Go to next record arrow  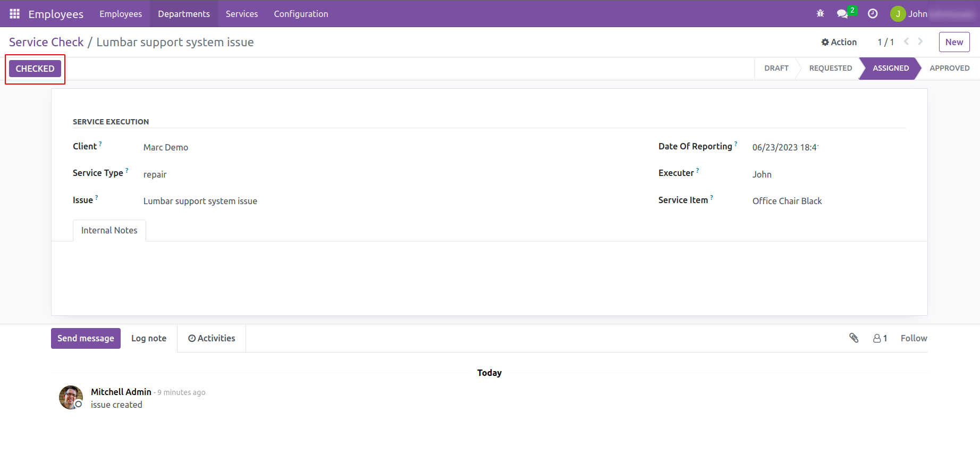pos(920,41)
